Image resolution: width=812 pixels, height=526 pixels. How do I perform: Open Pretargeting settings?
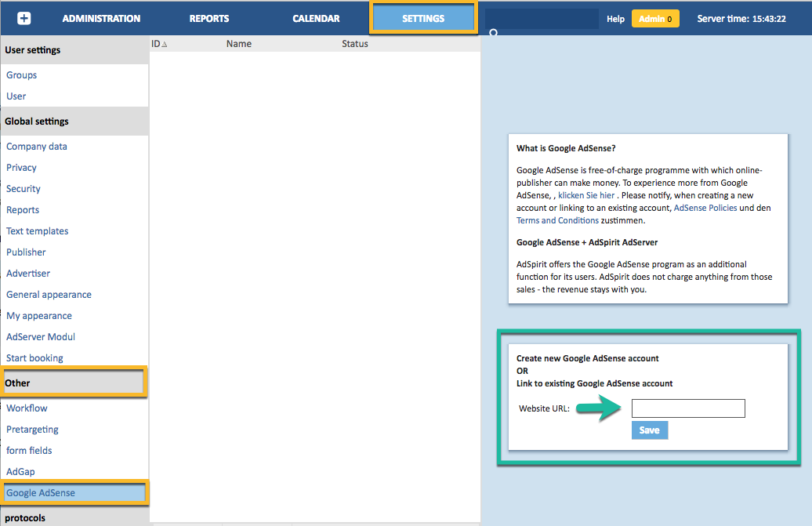click(32, 430)
